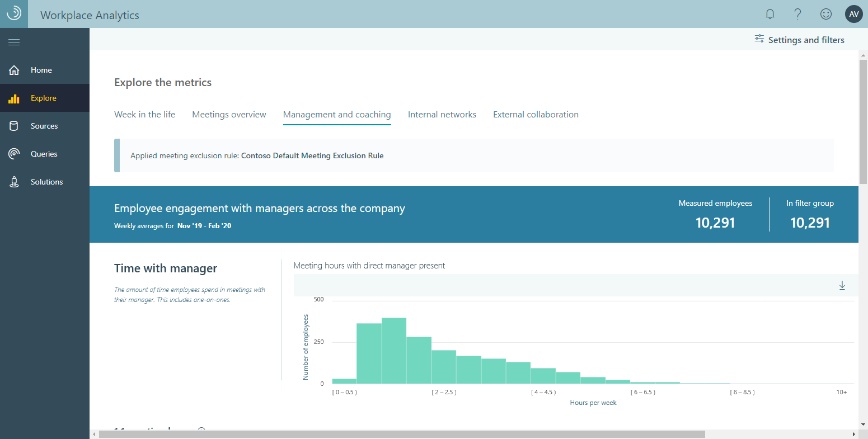Click the Settings and filters sliders icon
This screenshot has height=439, width=868.
point(759,39)
